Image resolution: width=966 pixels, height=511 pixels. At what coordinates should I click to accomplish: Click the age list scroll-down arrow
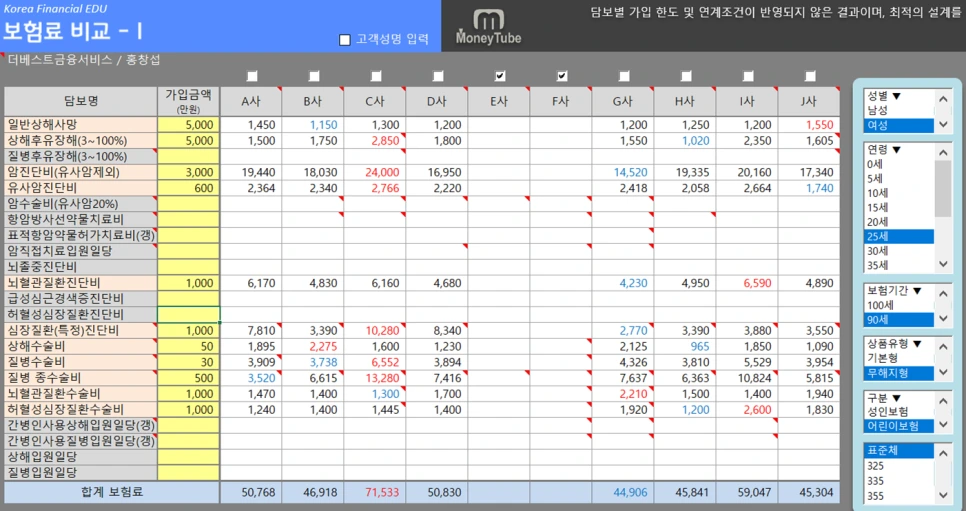click(943, 264)
